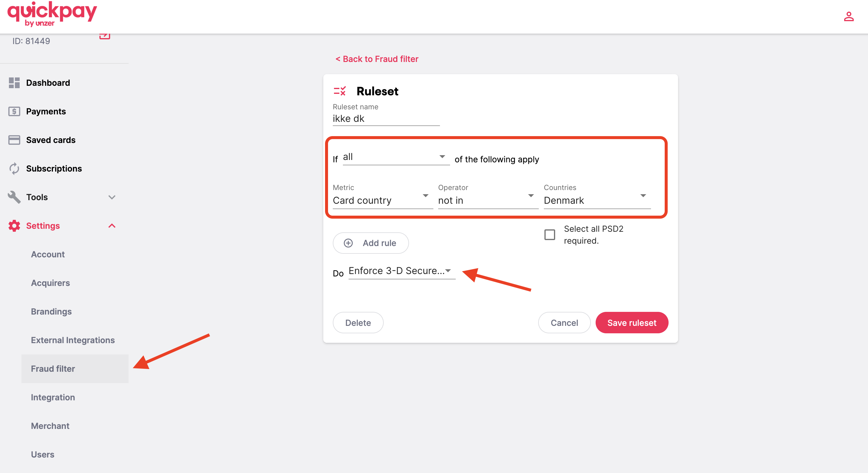Viewport: 868px width, 473px height.
Task: Open the Countries Denmark dropdown
Action: pyautogui.click(x=597, y=200)
